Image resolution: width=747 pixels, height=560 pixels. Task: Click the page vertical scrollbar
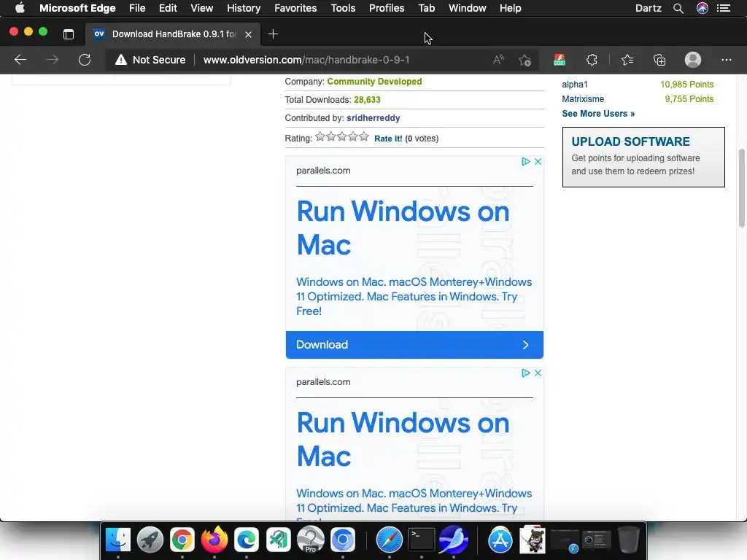tap(742, 188)
